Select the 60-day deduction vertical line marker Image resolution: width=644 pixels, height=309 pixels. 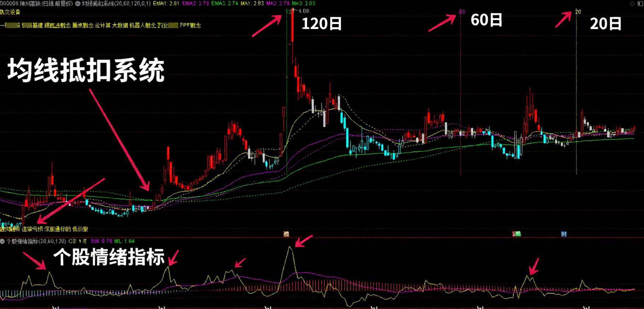461,92
